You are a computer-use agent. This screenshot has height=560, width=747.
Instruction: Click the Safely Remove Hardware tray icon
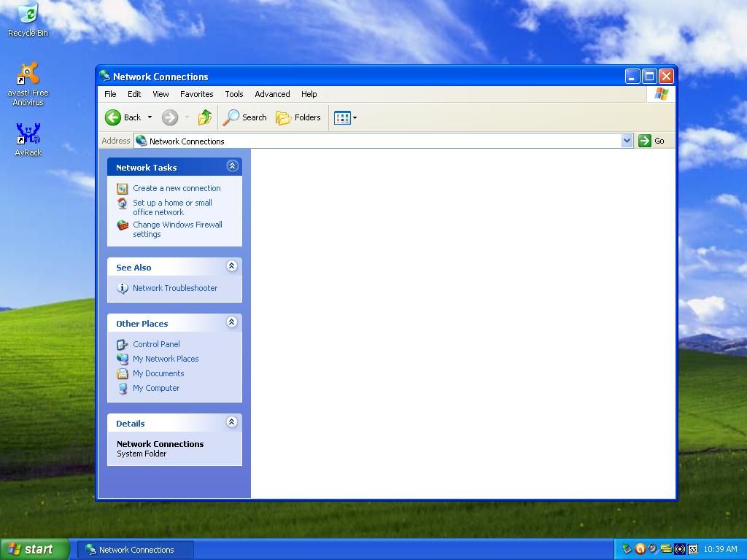pos(627,549)
